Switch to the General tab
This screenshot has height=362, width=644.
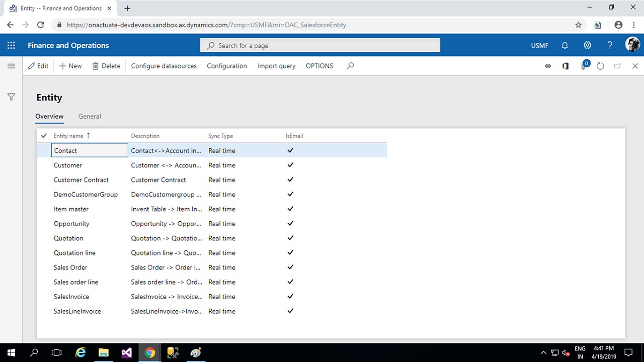(x=90, y=116)
